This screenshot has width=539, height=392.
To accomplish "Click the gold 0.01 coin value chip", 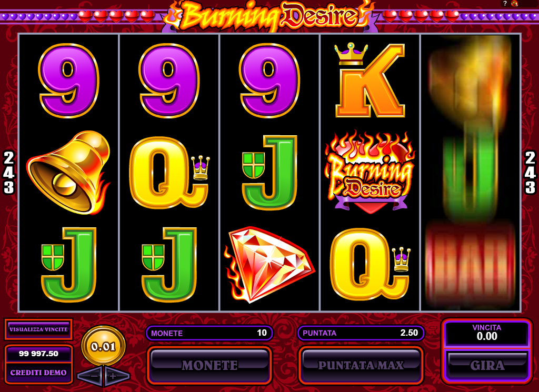I will 104,346.
